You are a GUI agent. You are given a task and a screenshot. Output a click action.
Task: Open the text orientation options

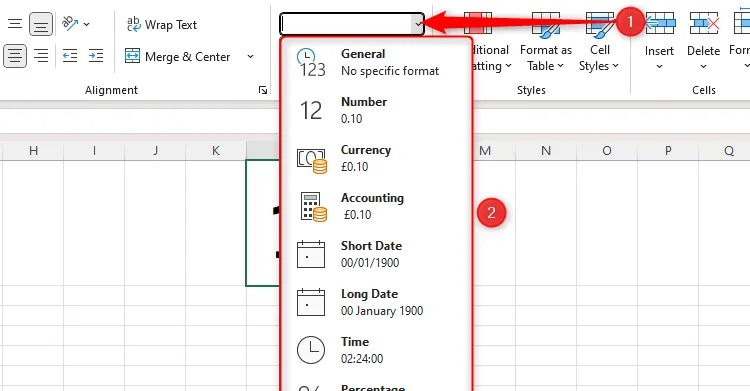(76, 23)
